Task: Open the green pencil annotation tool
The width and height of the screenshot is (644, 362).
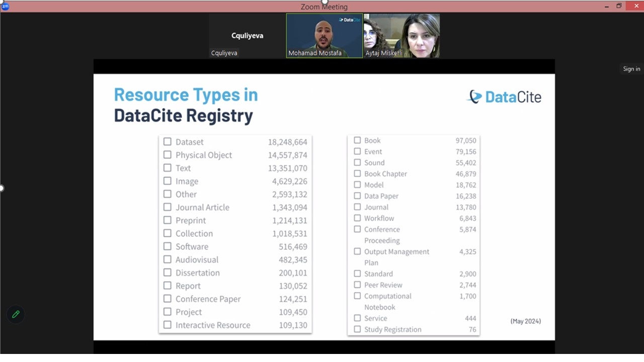Action: coord(16,314)
